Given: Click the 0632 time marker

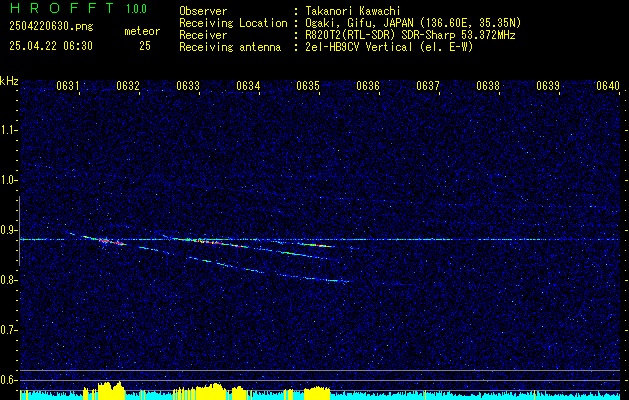Looking at the screenshot, I should click(x=128, y=85).
